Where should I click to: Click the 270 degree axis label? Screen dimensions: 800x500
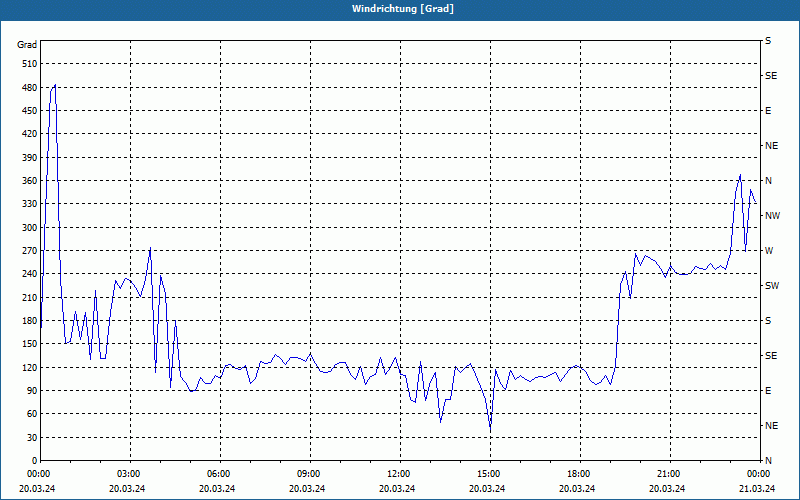[30, 251]
